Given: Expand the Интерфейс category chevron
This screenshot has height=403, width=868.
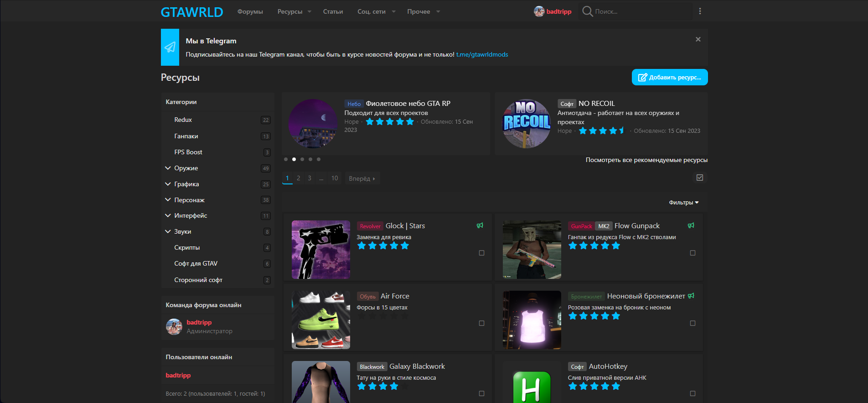Looking at the screenshot, I should point(168,215).
